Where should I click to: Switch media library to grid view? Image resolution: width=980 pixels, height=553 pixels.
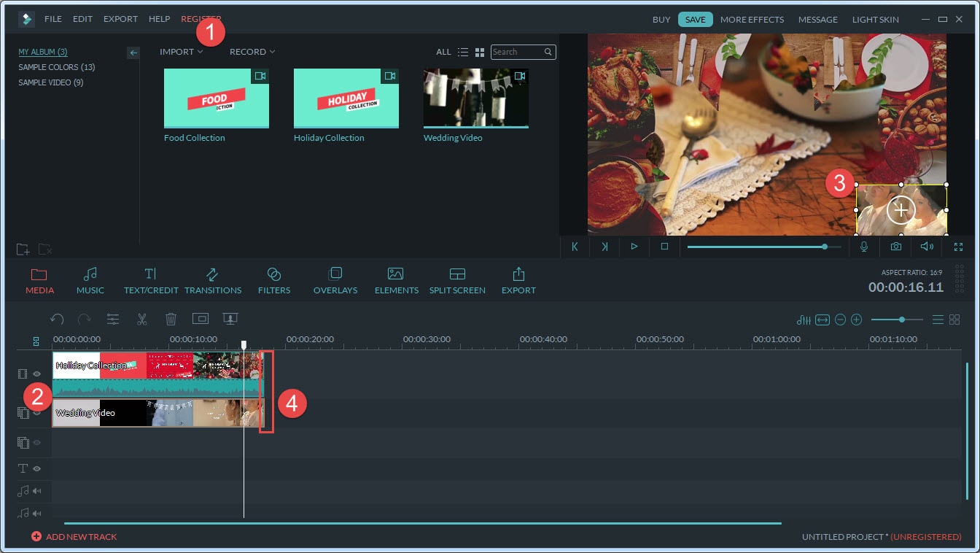coord(480,53)
